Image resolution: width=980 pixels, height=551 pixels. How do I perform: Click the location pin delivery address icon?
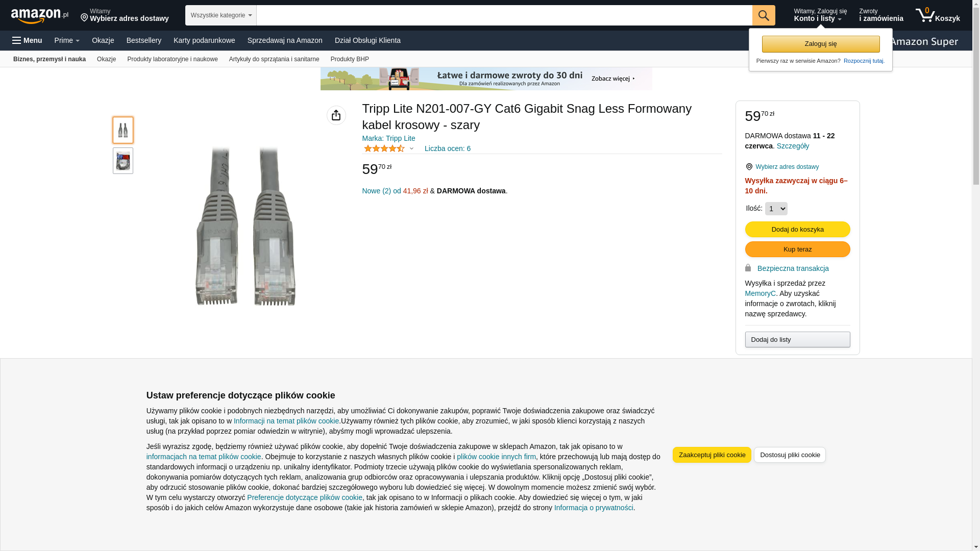(749, 167)
